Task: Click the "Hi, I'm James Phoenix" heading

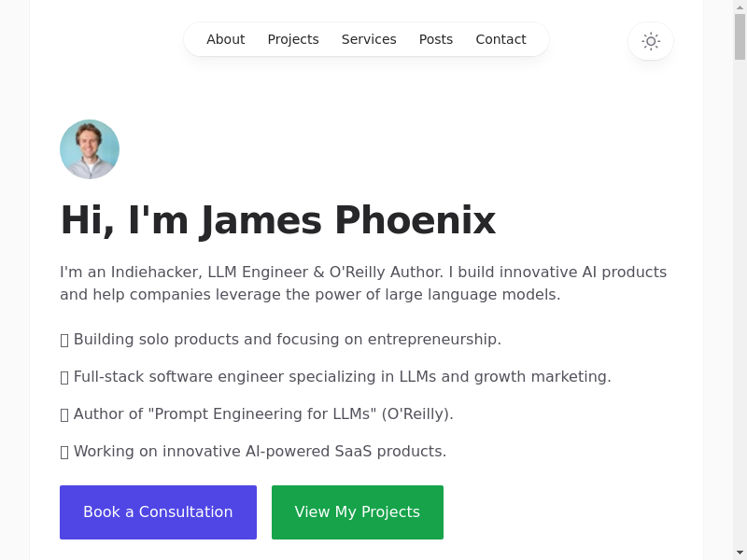Action: click(277, 220)
